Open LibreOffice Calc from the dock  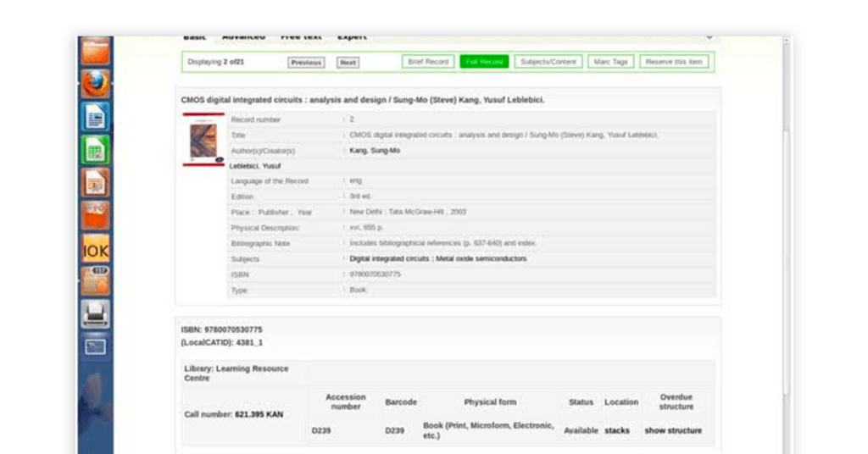coord(96,149)
